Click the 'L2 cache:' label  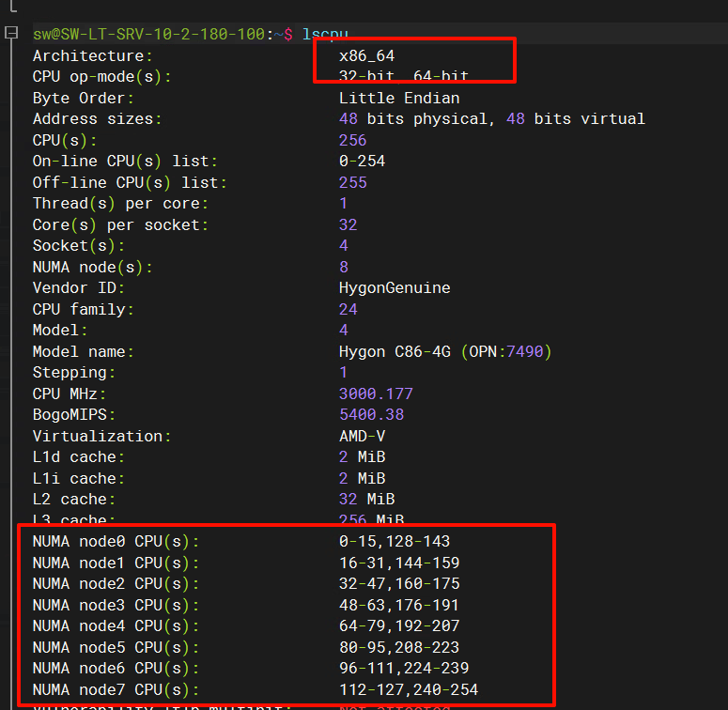click(74, 500)
